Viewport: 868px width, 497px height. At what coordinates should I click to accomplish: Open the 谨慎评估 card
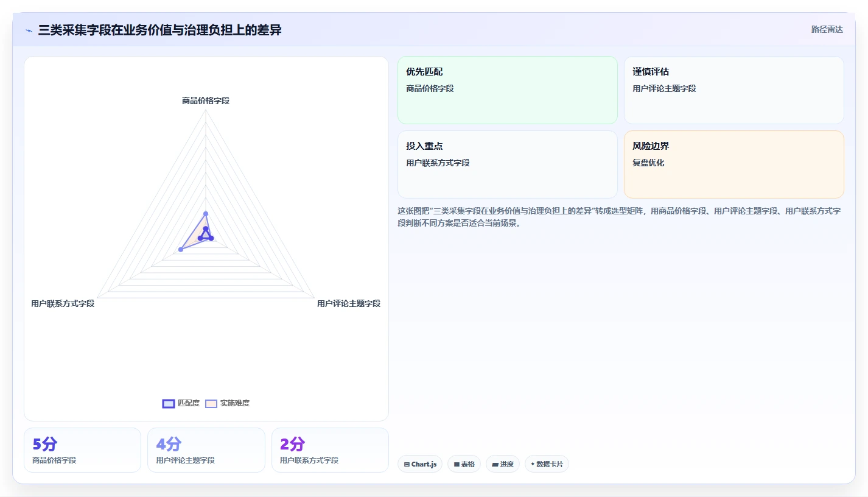coord(734,90)
